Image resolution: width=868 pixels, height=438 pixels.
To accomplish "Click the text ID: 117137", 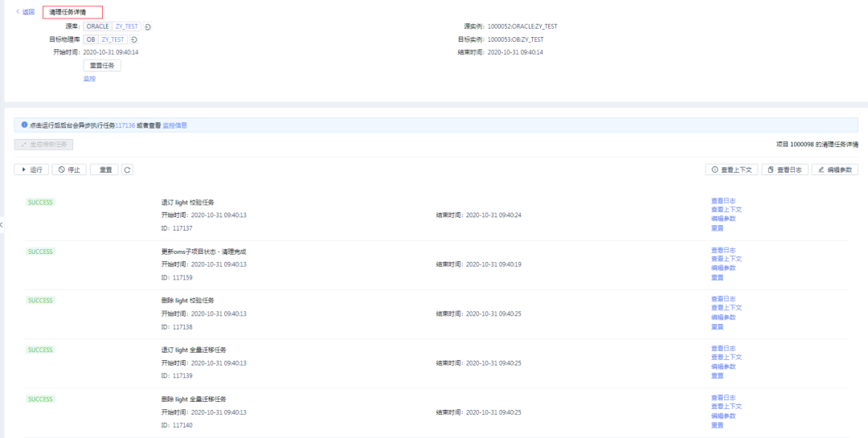I will click(x=177, y=229).
